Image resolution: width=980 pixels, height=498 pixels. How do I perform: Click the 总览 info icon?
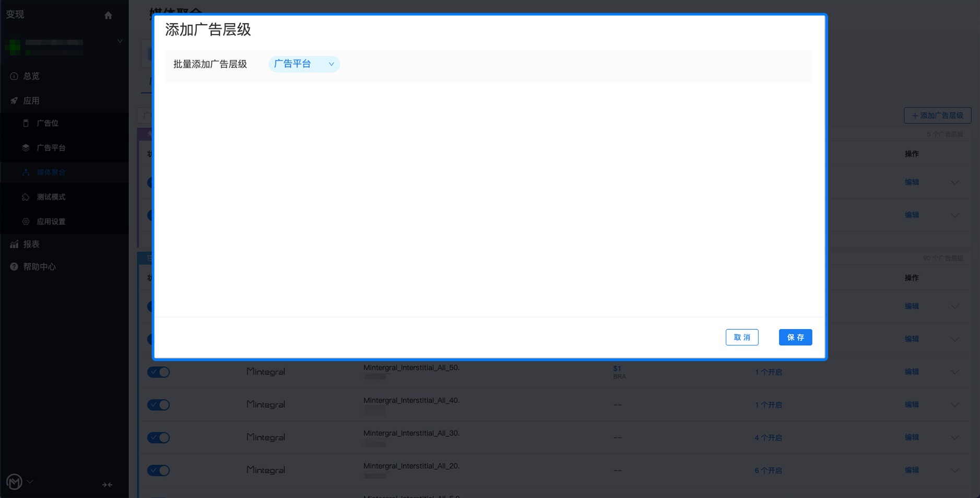[x=14, y=76]
